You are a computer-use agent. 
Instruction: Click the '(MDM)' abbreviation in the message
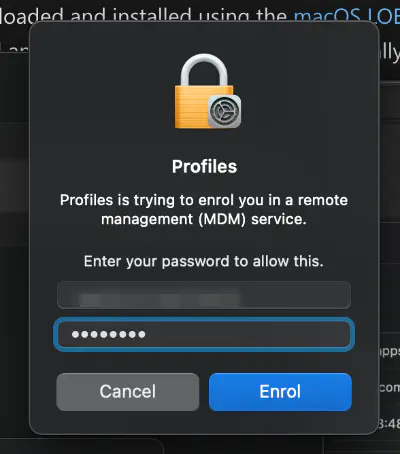[x=222, y=219]
